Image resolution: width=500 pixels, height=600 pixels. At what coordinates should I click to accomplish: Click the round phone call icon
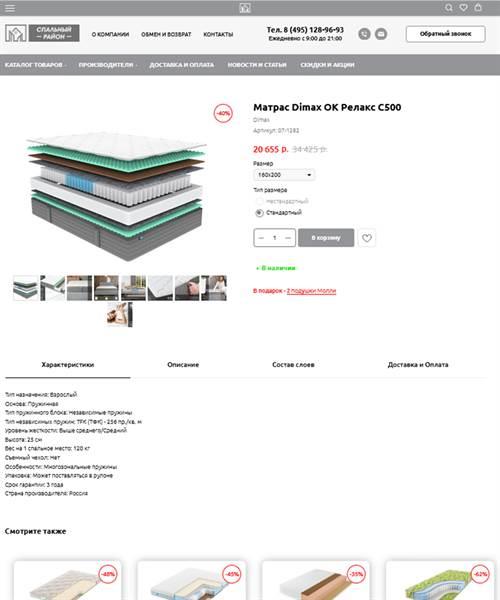pos(364,34)
